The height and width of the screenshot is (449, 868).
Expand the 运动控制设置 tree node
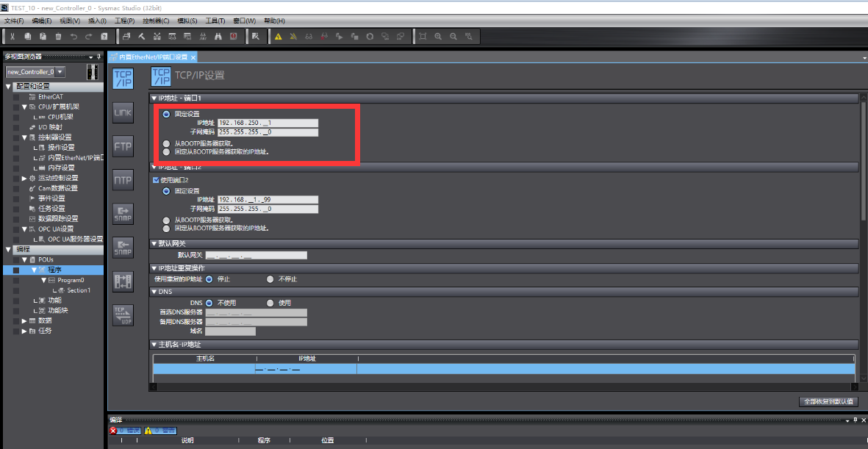(24, 179)
